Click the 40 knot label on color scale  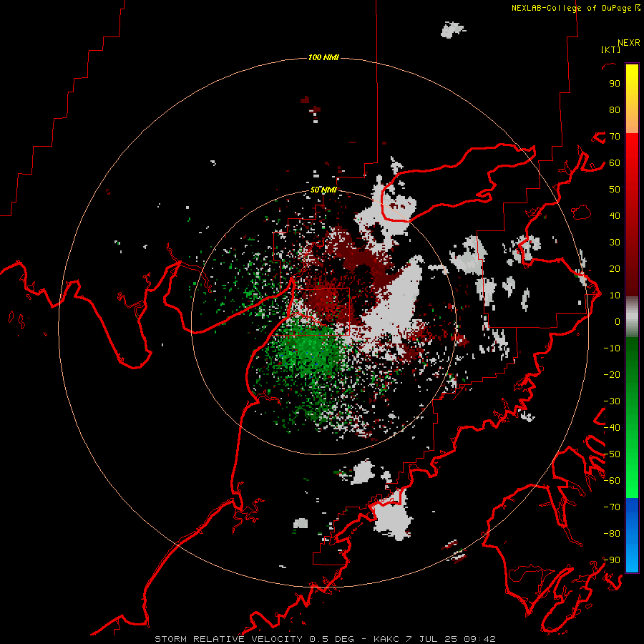click(x=615, y=215)
